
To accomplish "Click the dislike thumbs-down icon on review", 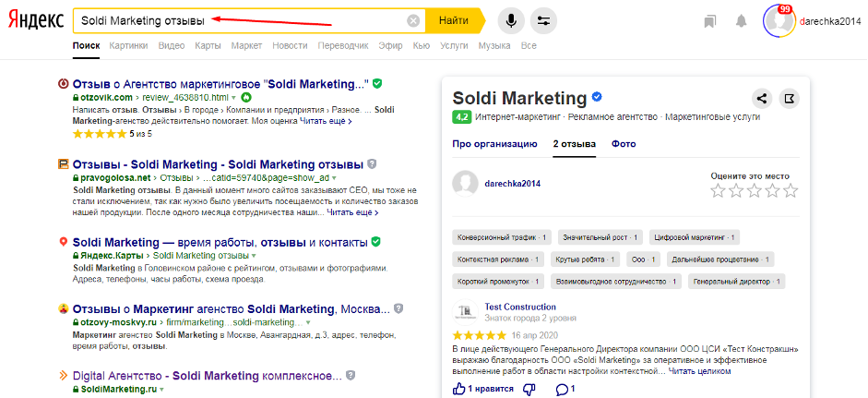I will tap(529, 390).
